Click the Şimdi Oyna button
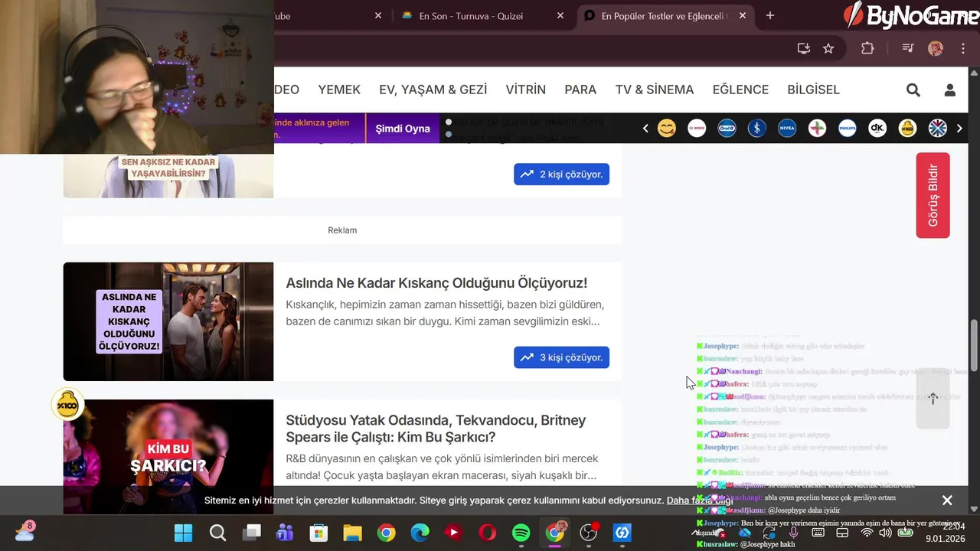Viewport: 980px width, 551px height. tap(403, 129)
